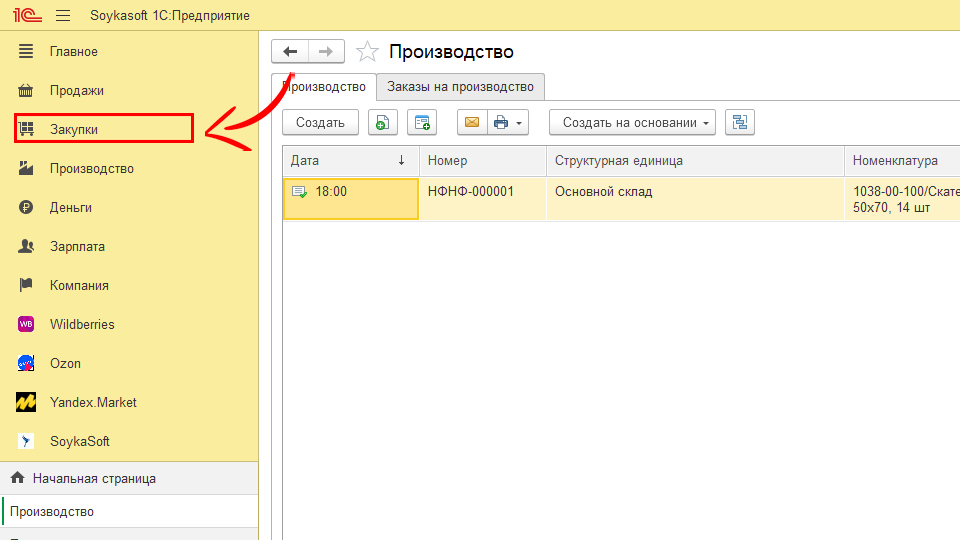Add Производство page to favorites star
This screenshot has width=960, height=540.
368,52
